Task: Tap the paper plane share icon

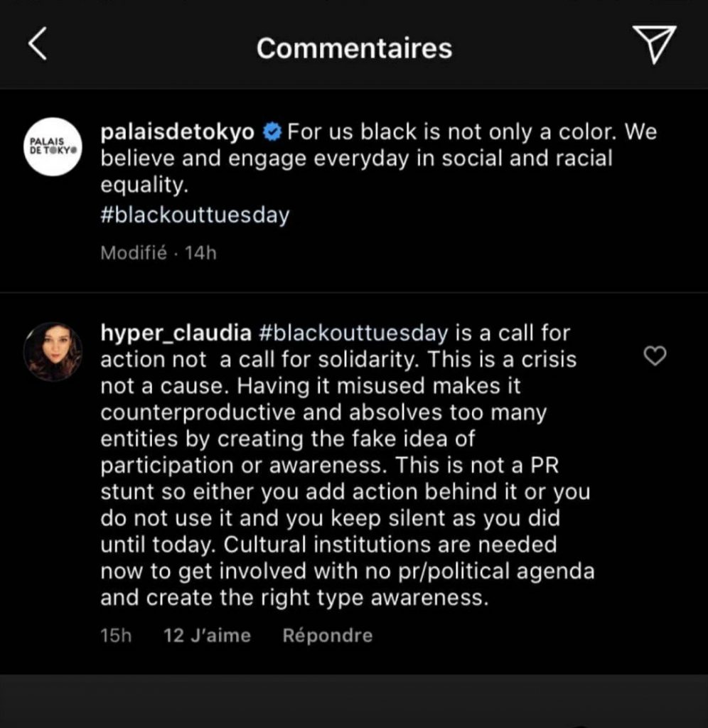Action: click(x=653, y=47)
